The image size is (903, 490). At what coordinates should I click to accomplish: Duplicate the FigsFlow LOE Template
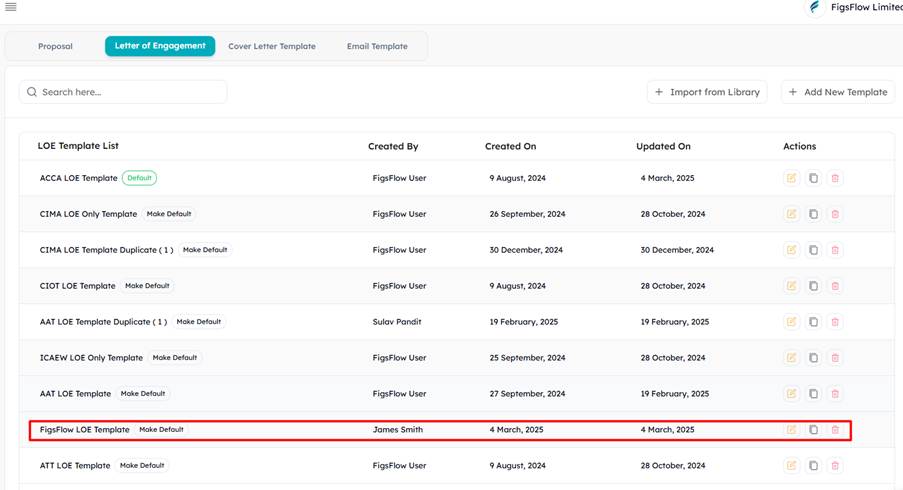813,430
